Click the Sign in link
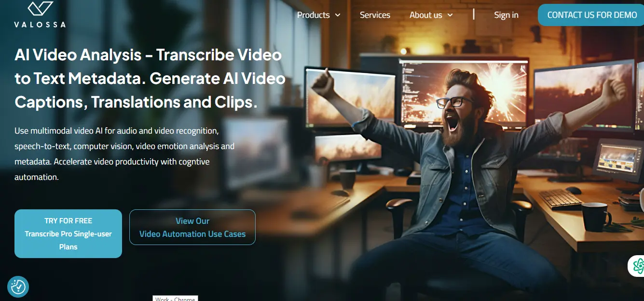Screen dimensions: 644x301 tap(506, 15)
